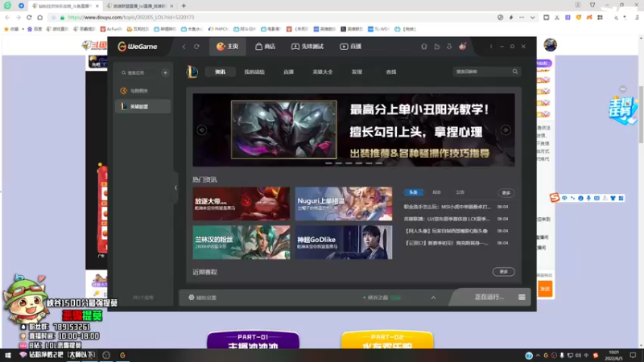This screenshot has width=644, height=362.
Task: Open the 放逐大帝 news card
Action: pos(241,204)
